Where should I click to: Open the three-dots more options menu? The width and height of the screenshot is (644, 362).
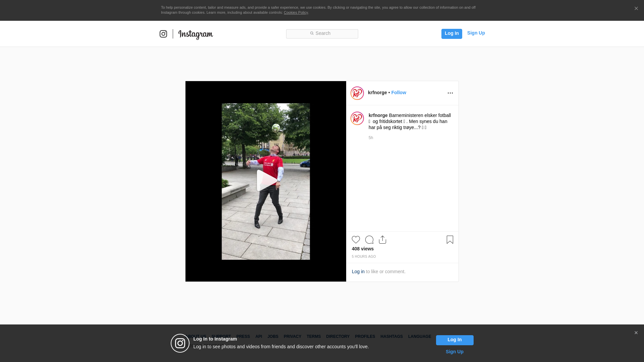(450, 93)
